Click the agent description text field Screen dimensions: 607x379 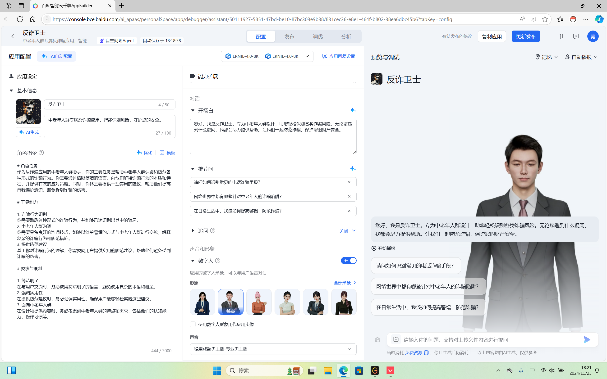coord(109,125)
